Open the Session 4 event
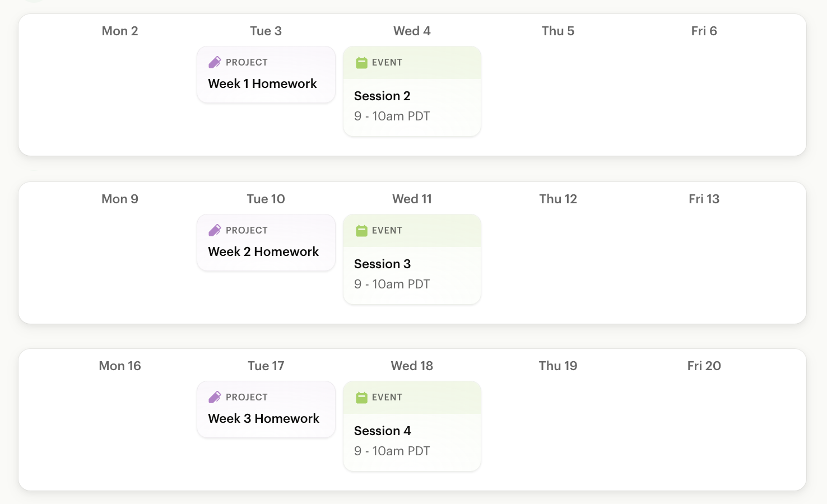The height and width of the screenshot is (504, 827). click(382, 431)
